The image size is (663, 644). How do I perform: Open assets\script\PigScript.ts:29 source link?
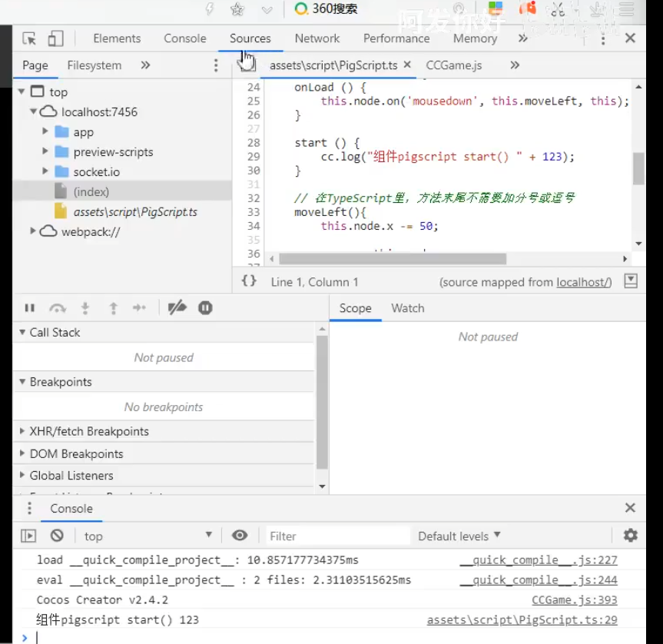pyautogui.click(x=522, y=620)
